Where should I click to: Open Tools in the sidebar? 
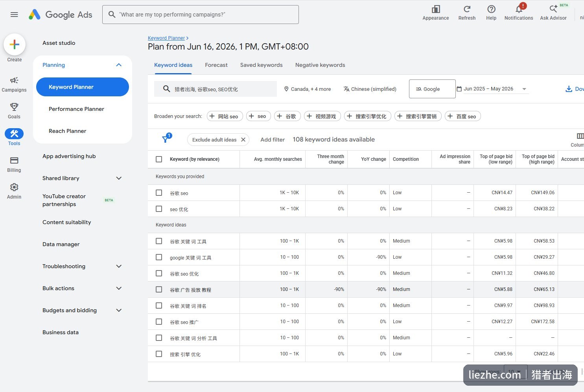(x=14, y=137)
